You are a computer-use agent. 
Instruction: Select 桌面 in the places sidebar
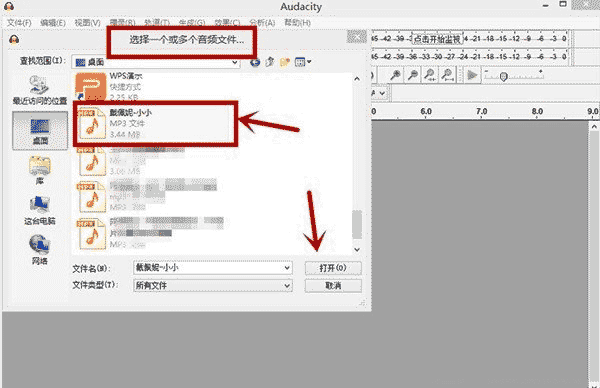coord(40,130)
